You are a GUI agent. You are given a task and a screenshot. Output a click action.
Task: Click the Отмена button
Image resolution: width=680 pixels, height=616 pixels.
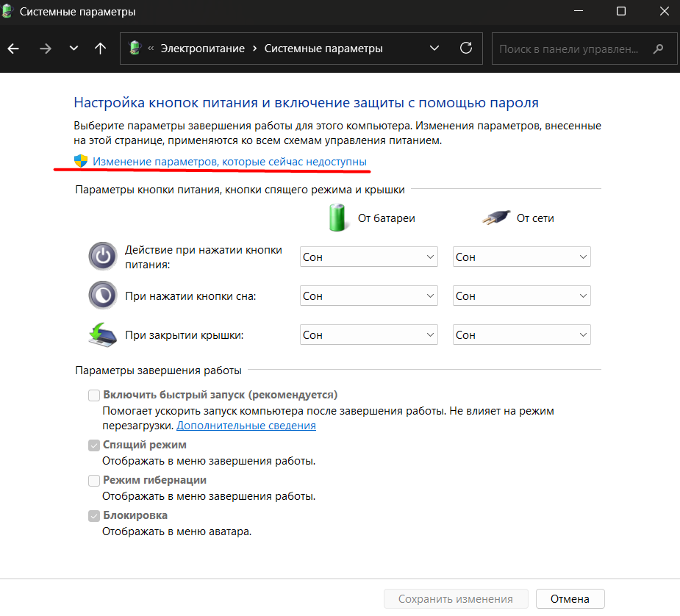coord(570,598)
